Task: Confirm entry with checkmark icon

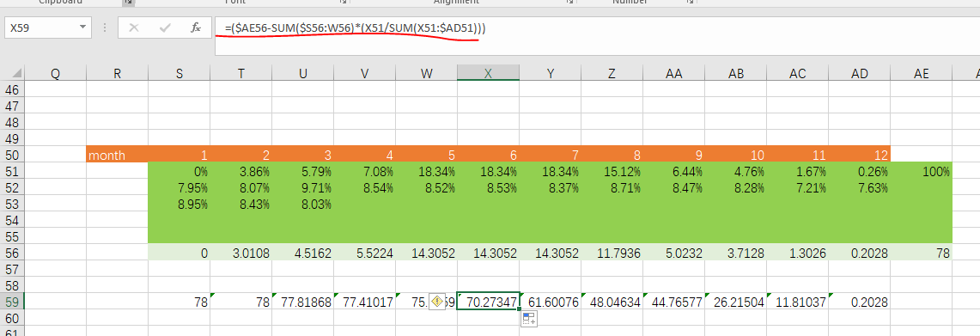Action: [165, 28]
